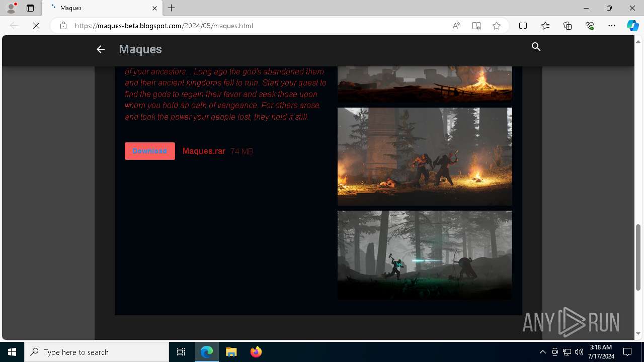The width and height of the screenshot is (644, 362).
Task: Open the blog search magnifier icon
Action: 536,47
